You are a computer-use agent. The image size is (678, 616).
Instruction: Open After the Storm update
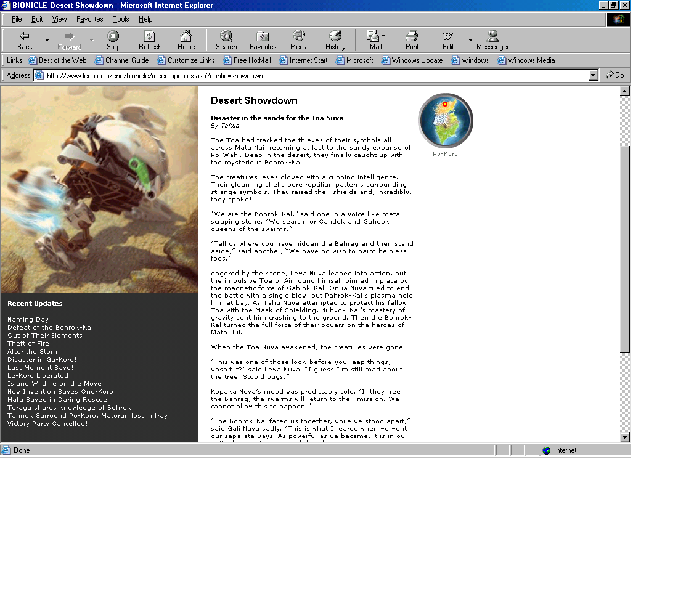click(x=33, y=352)
